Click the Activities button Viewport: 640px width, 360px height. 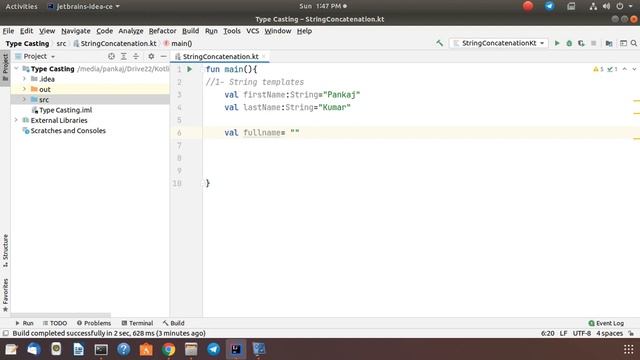[21, 6]
